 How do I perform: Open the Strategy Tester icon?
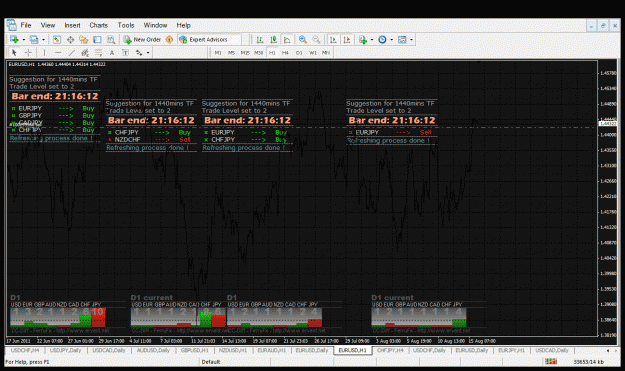(111, 39)
